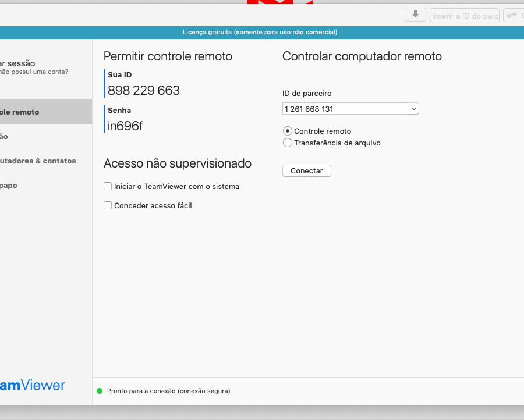
Task: Click the Conectar button
Action: [x=307, y=170]
